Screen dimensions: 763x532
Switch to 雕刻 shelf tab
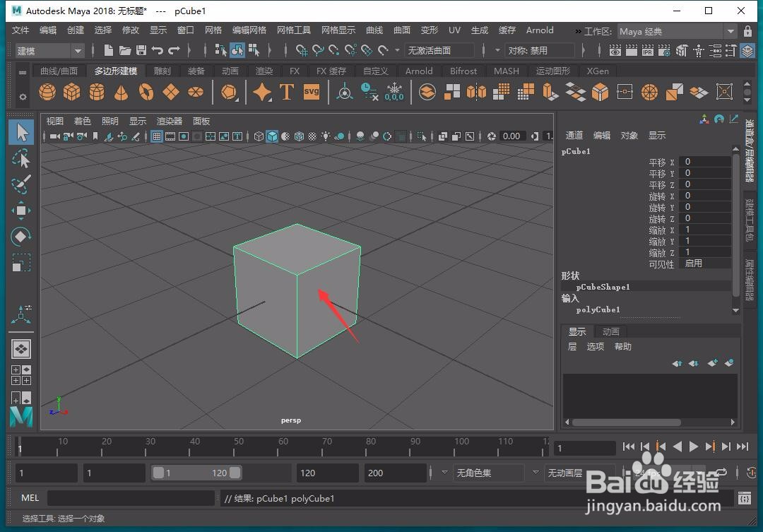[x=162, y=71]
